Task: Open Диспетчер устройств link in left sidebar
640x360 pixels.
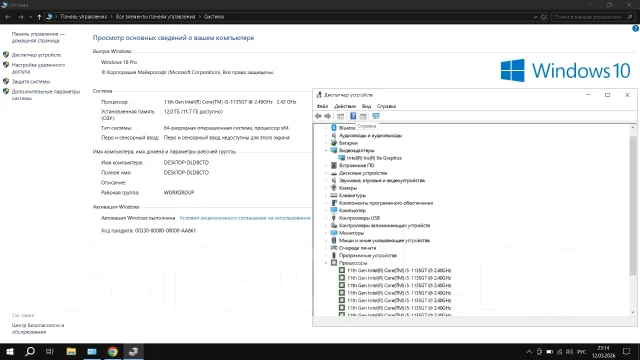Action: (x=36, y=55)
